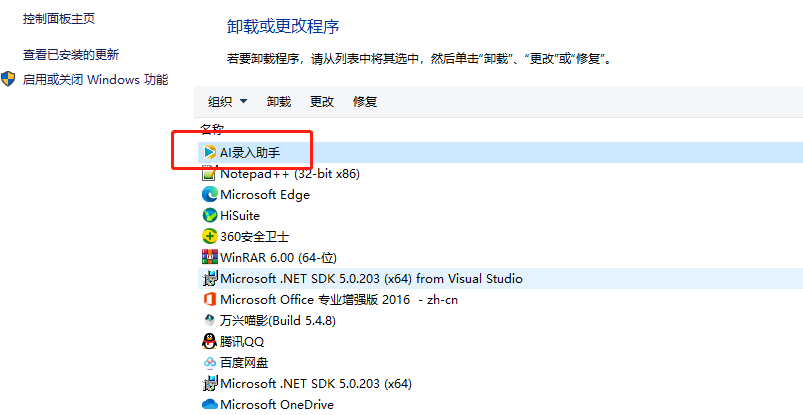This screenshot has width=803, height=415.
Task: Click the Notepad++ icon in list
Action: (209, 174)
